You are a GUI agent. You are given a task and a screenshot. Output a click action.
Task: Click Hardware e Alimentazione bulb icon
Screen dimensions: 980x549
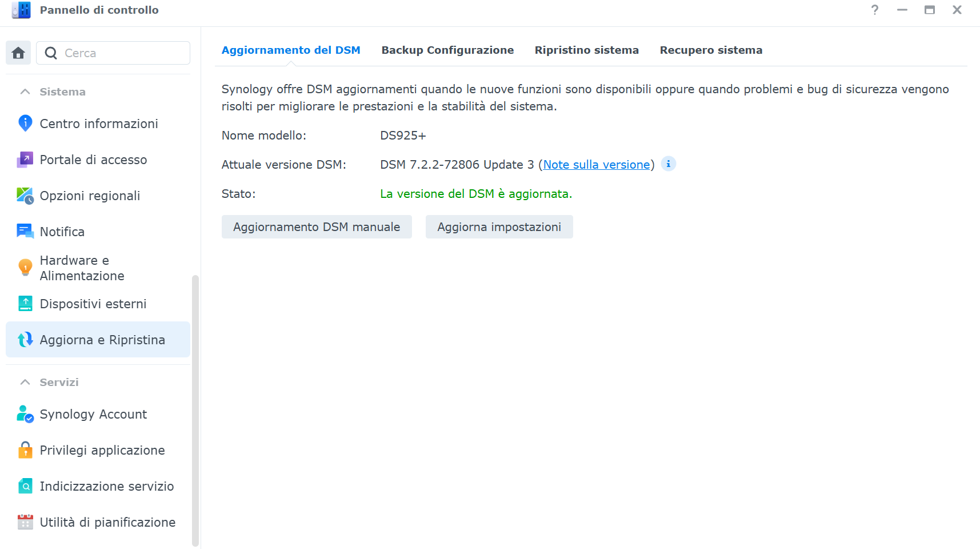pos(25,268)
